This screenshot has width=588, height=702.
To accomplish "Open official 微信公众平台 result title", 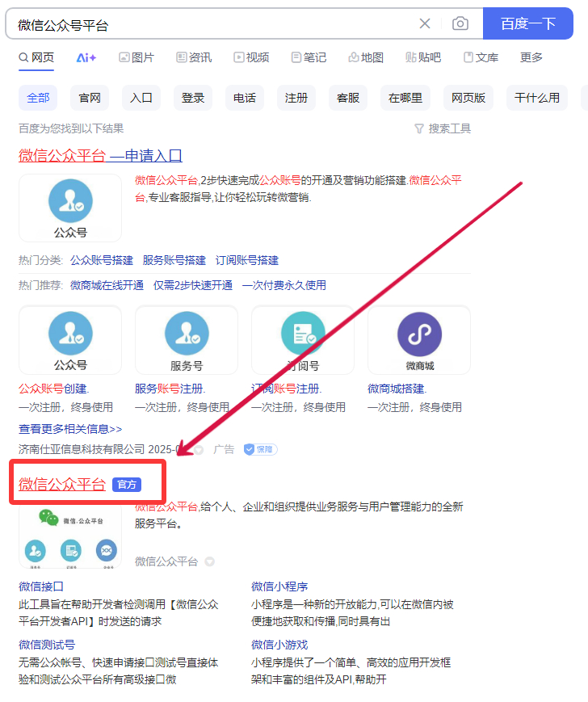I will pos(62,484).
